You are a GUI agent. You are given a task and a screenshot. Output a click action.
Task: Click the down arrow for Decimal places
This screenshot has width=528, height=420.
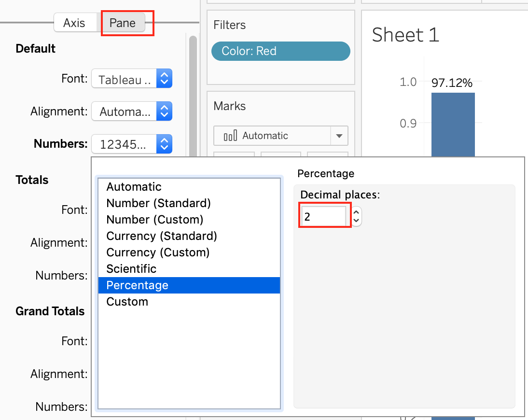pyautogui.click(x=356, y=221)
